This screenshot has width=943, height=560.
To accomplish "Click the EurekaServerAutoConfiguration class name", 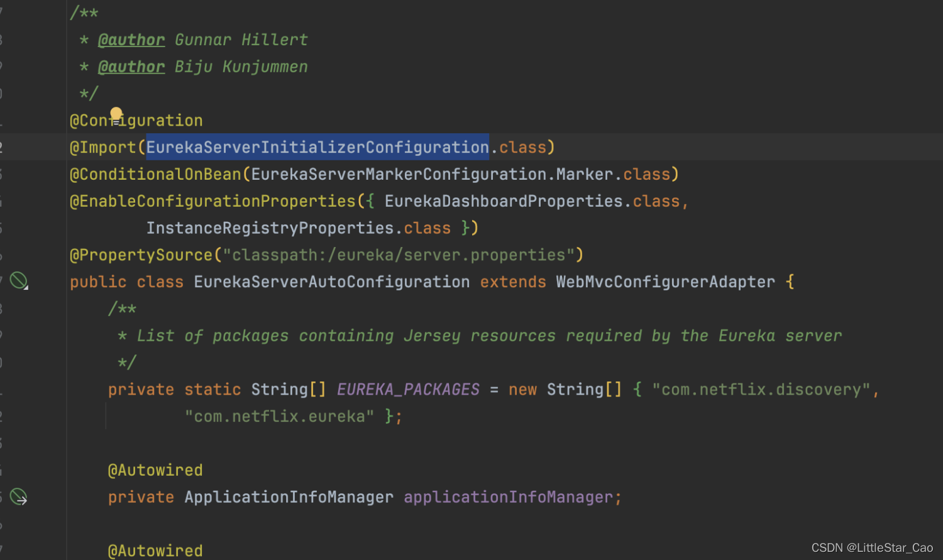I will [x=332, y=282].
